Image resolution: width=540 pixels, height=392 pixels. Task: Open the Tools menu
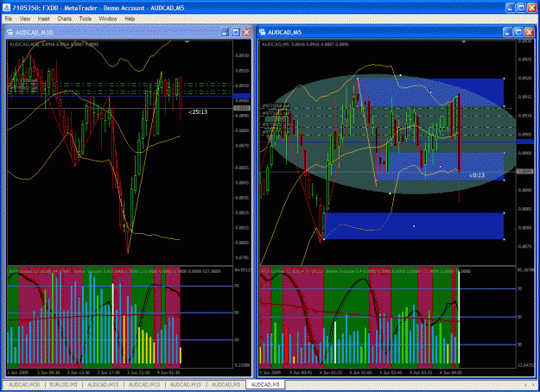pyautogui.click(x=85, y=19)
